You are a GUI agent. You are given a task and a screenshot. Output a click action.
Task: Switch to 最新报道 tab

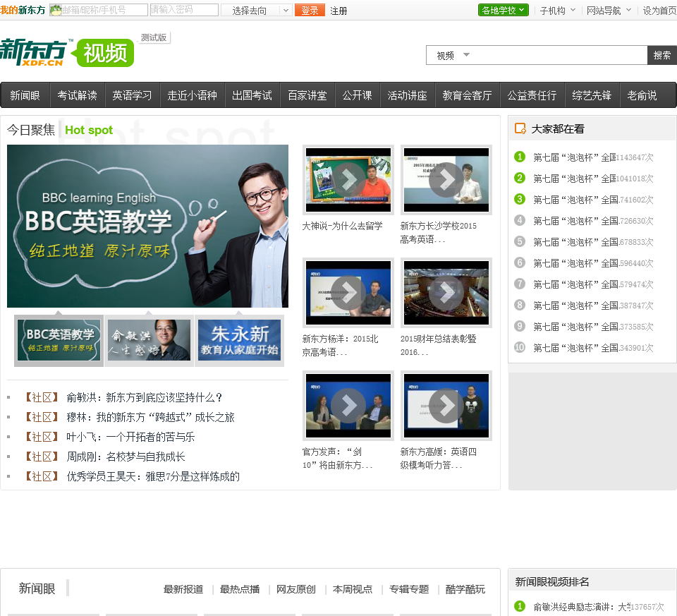click(183, 589)
